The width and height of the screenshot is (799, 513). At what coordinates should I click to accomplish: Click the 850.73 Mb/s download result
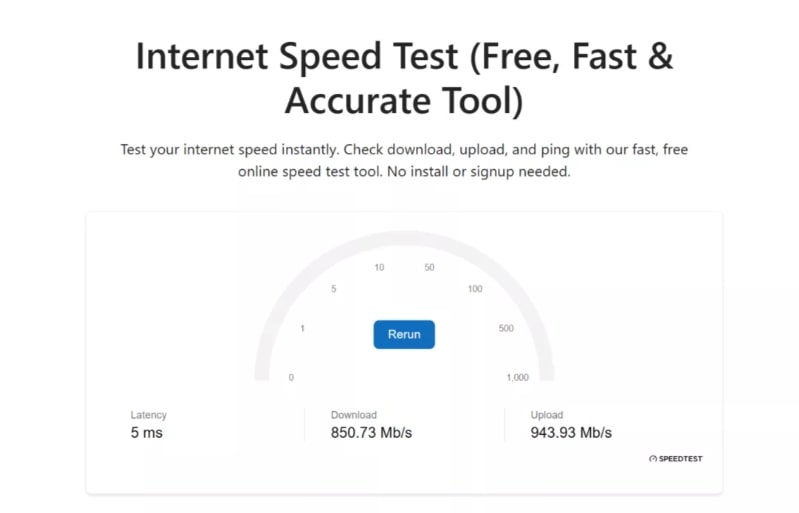click(371, 433)
